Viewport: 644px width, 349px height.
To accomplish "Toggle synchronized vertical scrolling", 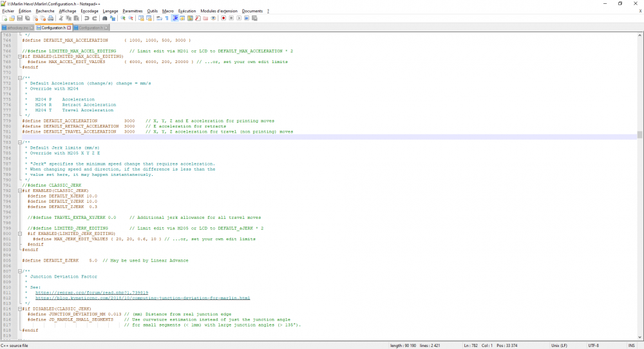I will 141,18.
